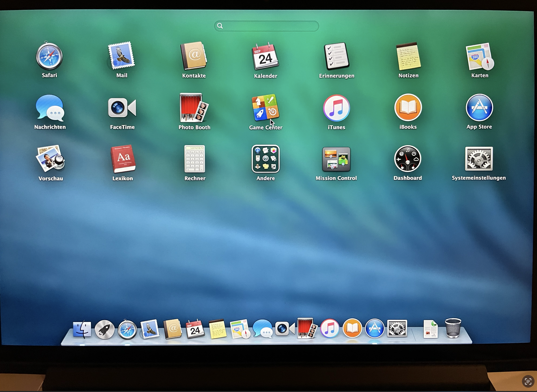Launch the Erinnerungen app
This screenshot has height=392, width=537.
[337, 56]
